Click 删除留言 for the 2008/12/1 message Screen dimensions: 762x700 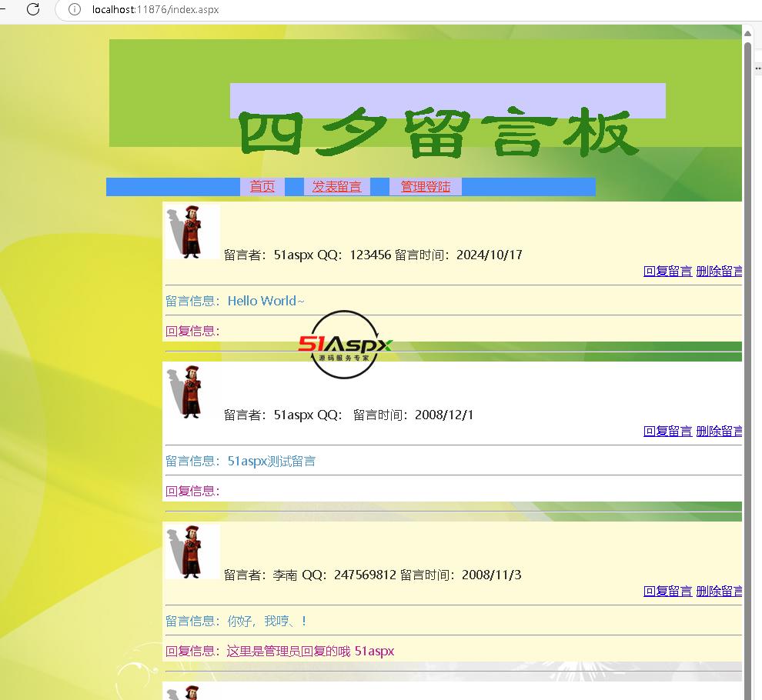tap(719, 431)
